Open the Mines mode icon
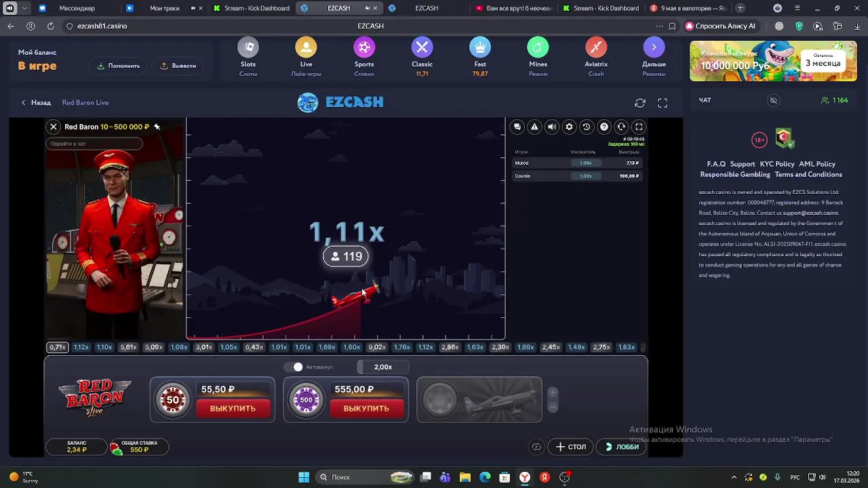This screenshot has height=488, width=868. click(538, 47)
